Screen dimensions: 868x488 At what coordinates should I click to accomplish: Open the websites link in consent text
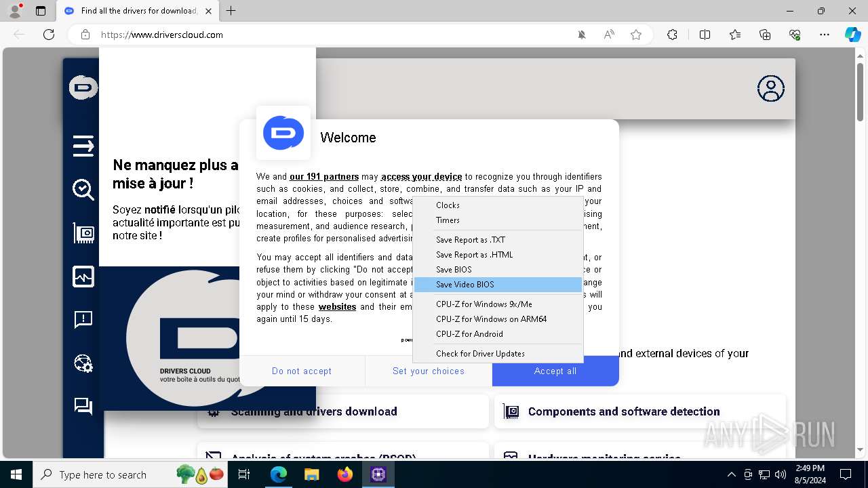tap(337, 307)
